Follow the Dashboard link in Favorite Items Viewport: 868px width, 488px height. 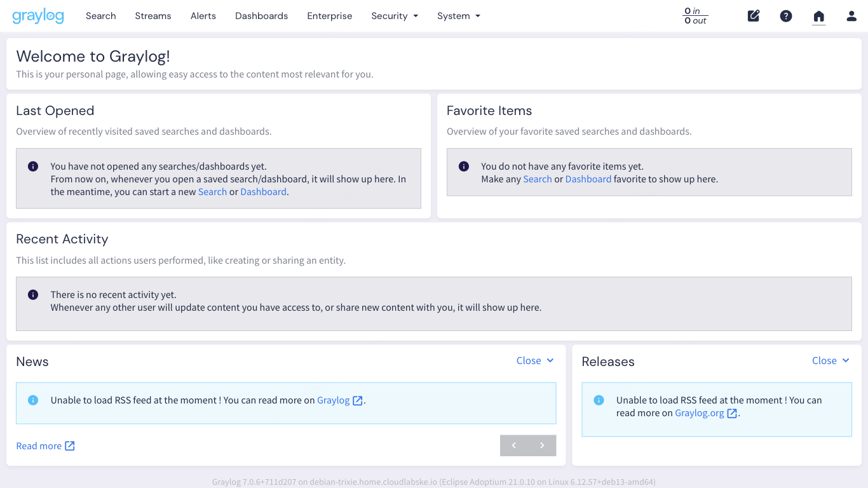coord(588,179)
